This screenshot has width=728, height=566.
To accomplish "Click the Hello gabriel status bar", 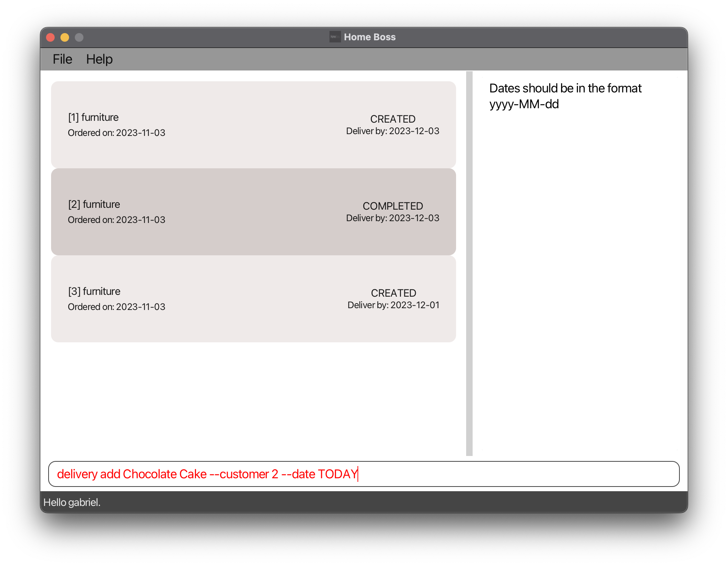I will (72, 502).
